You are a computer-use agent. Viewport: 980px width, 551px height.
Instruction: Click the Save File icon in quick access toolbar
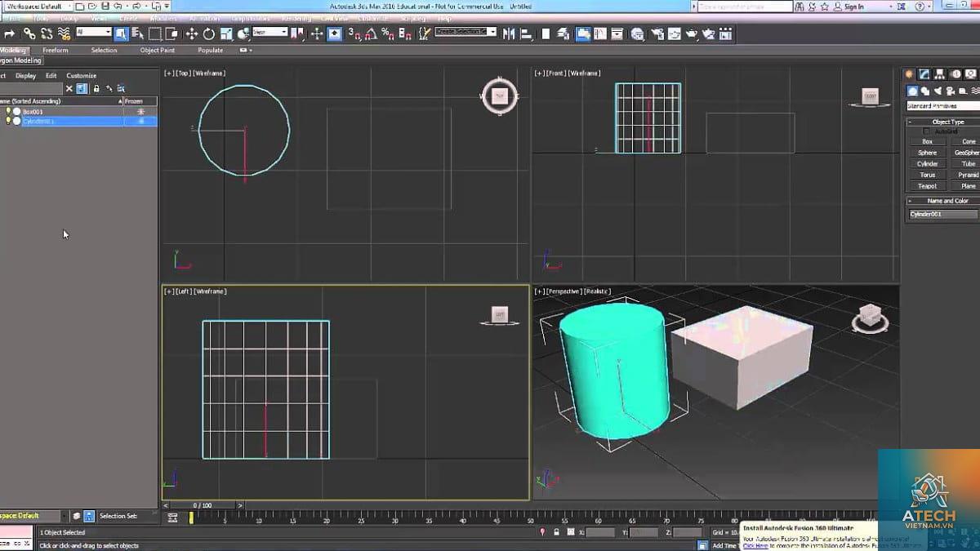click(x=105, y=6)
